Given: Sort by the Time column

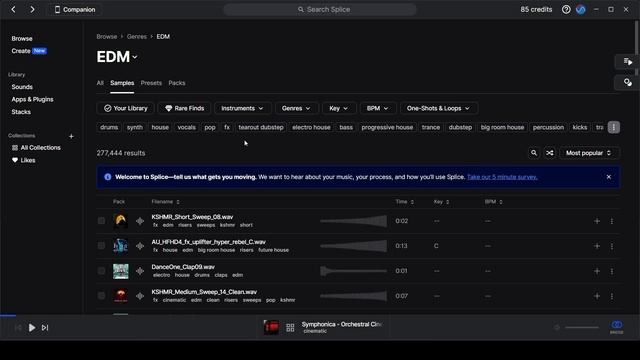Looking at the screenshot, I should pyautogui.click(x=404, y=202).
